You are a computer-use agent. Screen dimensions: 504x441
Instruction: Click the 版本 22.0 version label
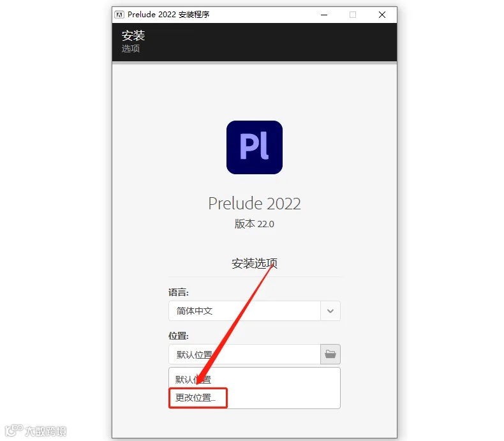(x=255, y=224)
